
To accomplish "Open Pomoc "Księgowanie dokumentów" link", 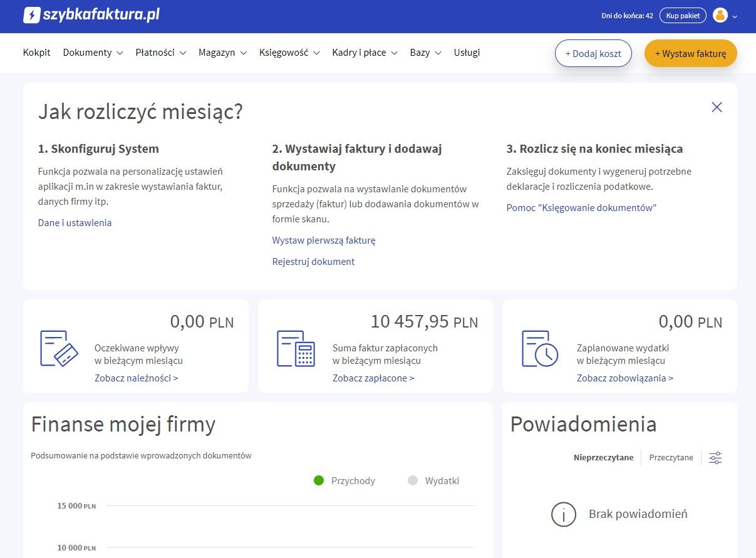I will point(581,208).
